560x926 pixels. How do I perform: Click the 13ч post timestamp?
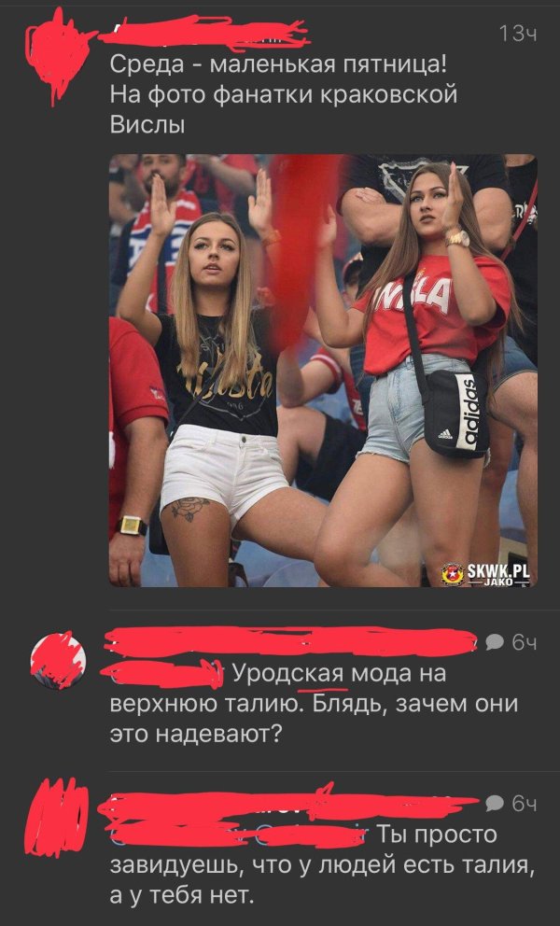518,36
